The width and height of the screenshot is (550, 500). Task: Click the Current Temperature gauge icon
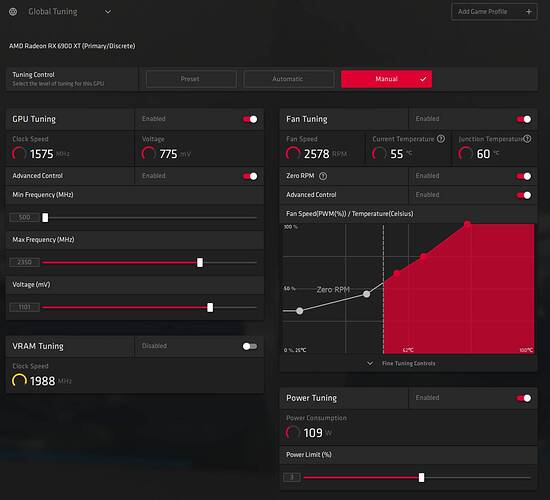379,154
